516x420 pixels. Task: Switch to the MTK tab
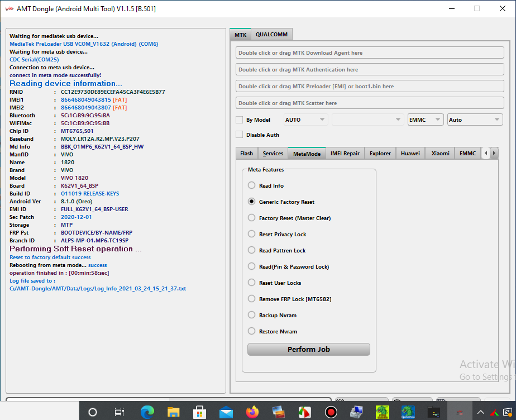click(241, 35)
